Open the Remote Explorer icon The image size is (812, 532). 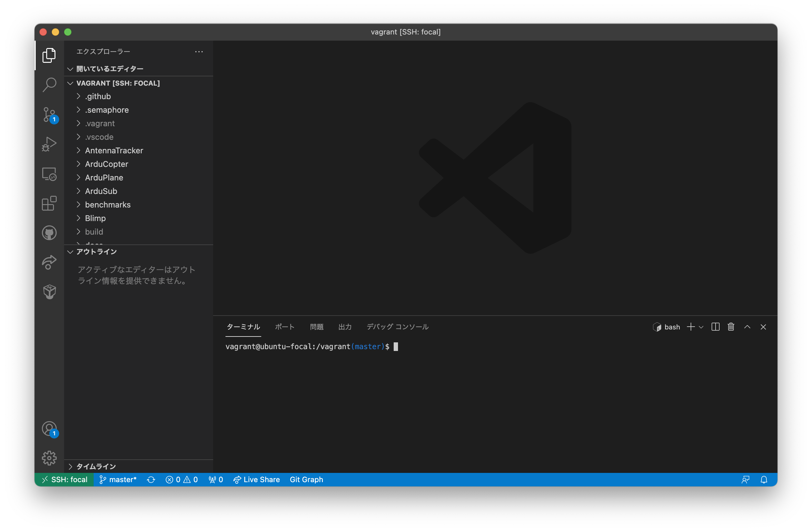tap(50, 174)
